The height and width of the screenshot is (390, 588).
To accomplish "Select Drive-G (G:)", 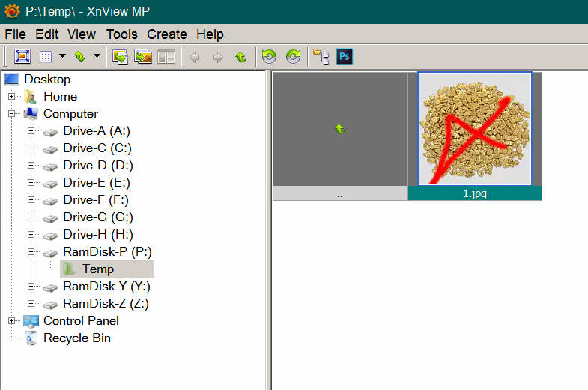I will (x=98, y=217).
